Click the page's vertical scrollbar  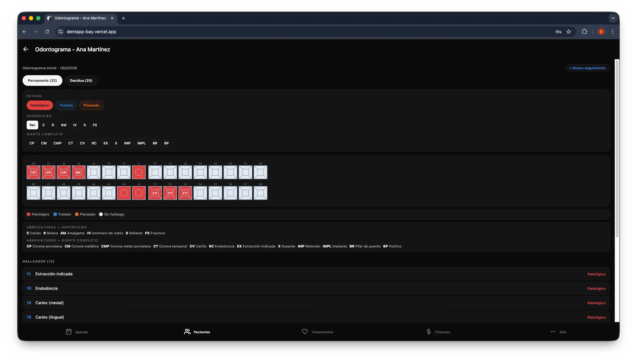(x=617, y=147)
